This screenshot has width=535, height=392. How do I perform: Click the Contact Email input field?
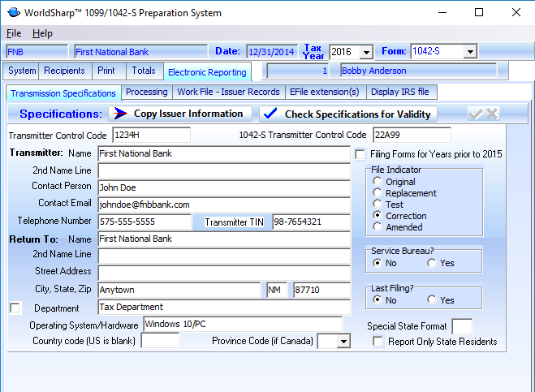coord(223,204)
